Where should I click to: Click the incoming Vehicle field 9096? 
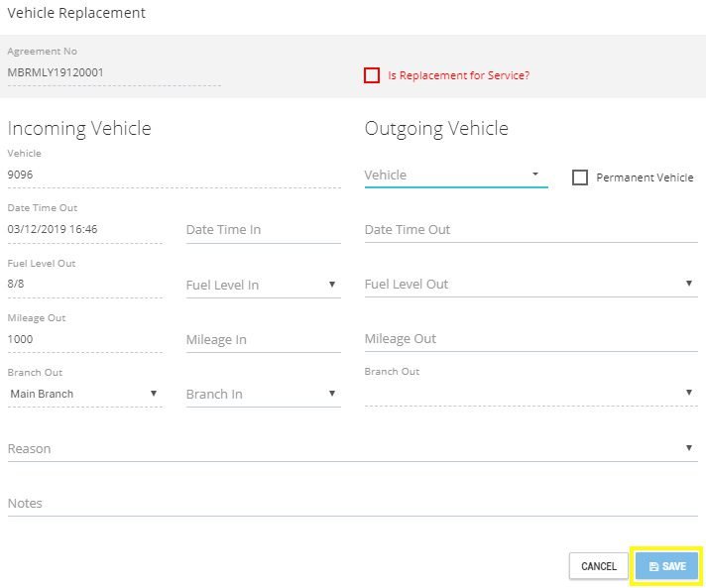[174, 175]
